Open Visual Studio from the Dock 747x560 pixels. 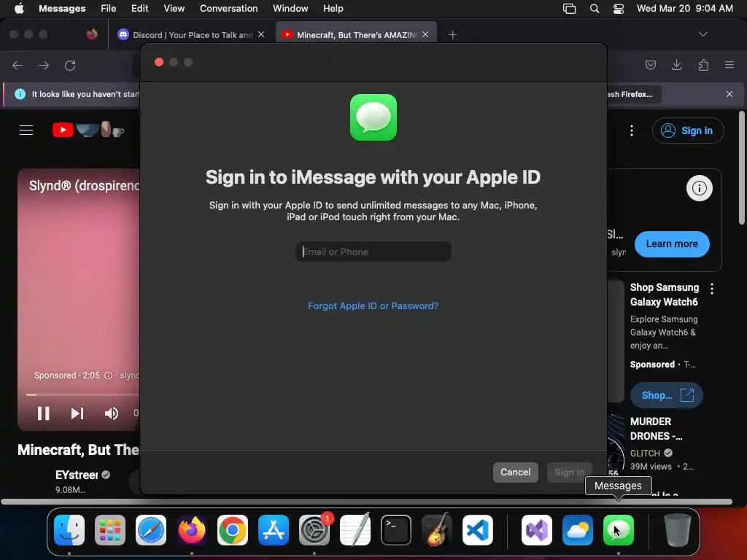[537, 530]
